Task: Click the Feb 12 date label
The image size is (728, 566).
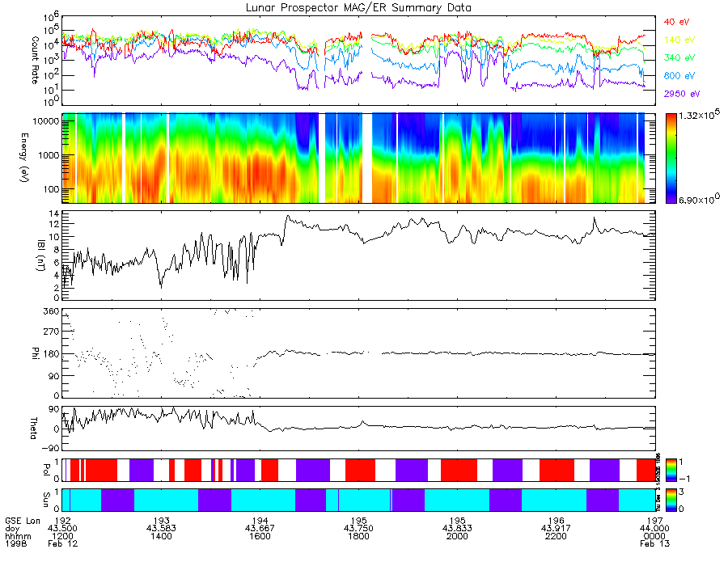Action: point(62,543)
